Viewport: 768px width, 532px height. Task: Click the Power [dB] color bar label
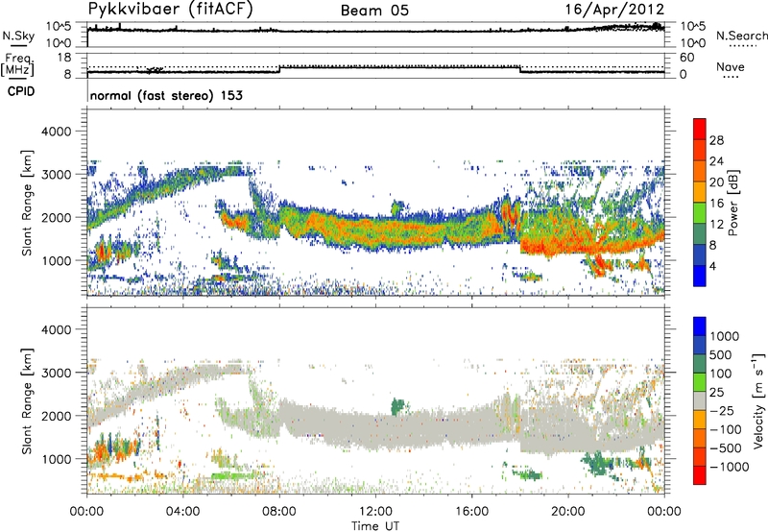733,203
